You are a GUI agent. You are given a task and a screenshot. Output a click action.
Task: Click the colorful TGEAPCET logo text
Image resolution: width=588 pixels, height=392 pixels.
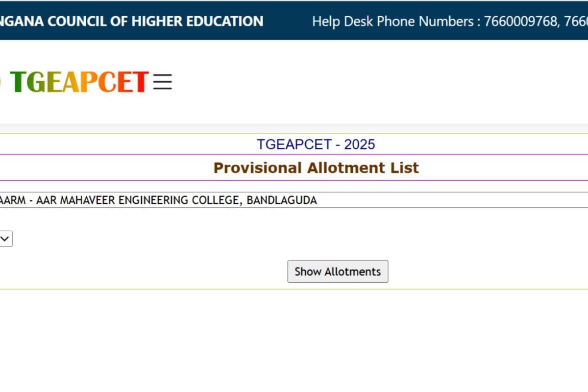[79, 82]
